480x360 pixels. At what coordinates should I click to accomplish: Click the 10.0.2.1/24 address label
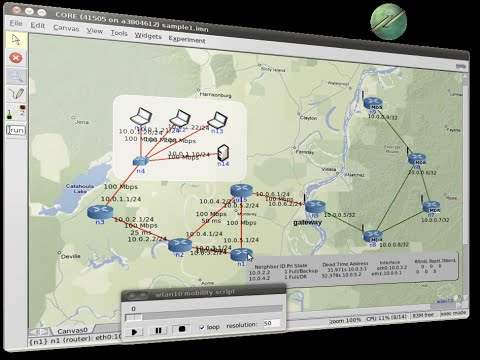[133, 219]
